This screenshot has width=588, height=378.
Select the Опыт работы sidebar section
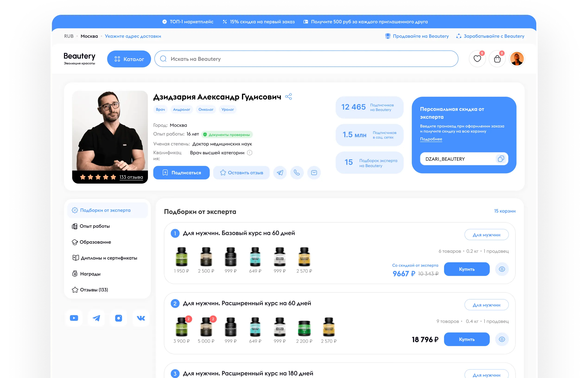point(95,226)
